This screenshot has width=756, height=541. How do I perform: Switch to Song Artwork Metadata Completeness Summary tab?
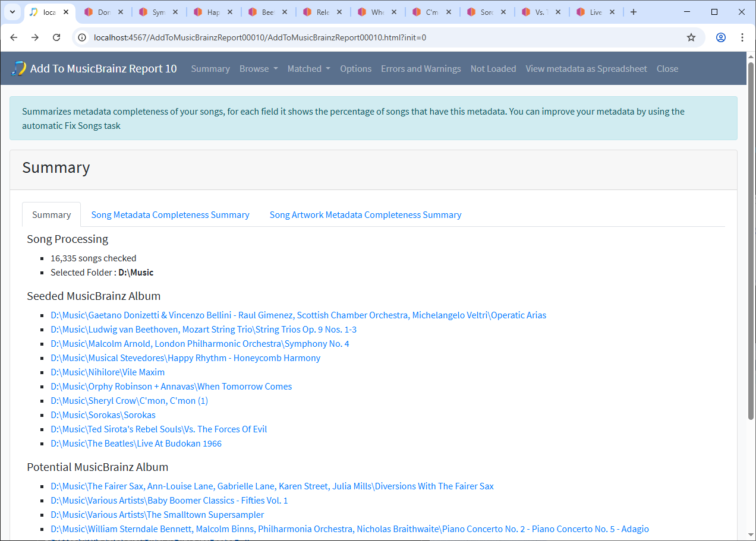pyautogui.click(x=366, y=215)
